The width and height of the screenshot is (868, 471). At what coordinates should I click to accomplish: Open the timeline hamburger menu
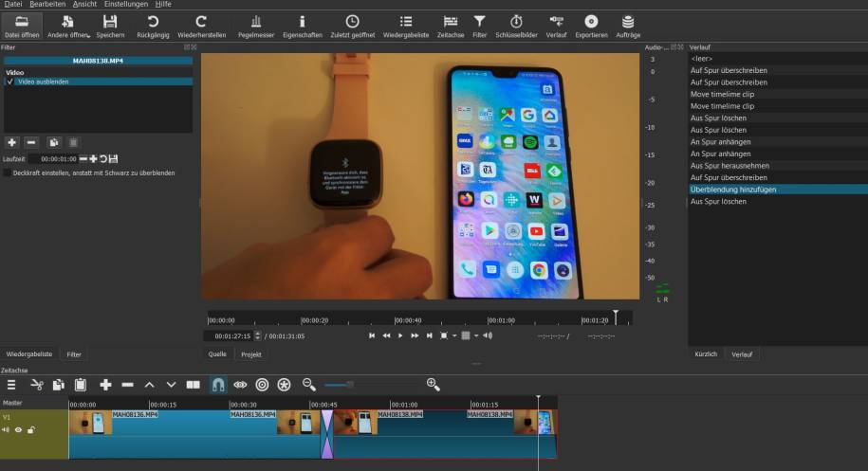[x=11, y=385]
